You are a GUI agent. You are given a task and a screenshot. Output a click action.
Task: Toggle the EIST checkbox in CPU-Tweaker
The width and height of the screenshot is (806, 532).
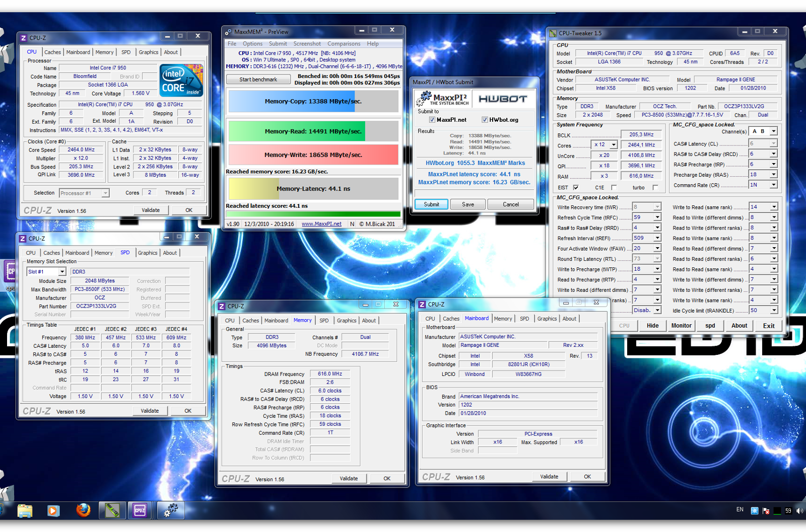point(576,187)
